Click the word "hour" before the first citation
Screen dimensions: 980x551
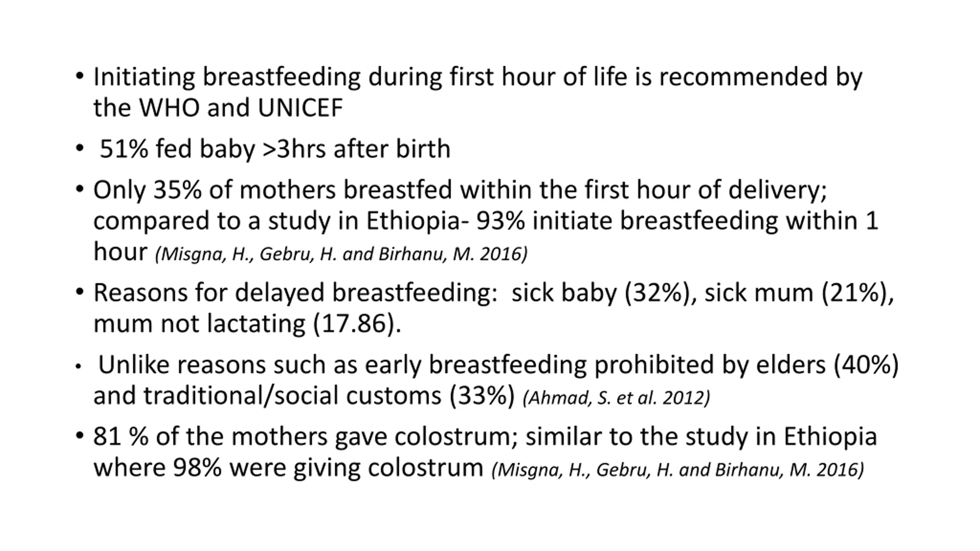pyautogui.click(x=120, y=252)
